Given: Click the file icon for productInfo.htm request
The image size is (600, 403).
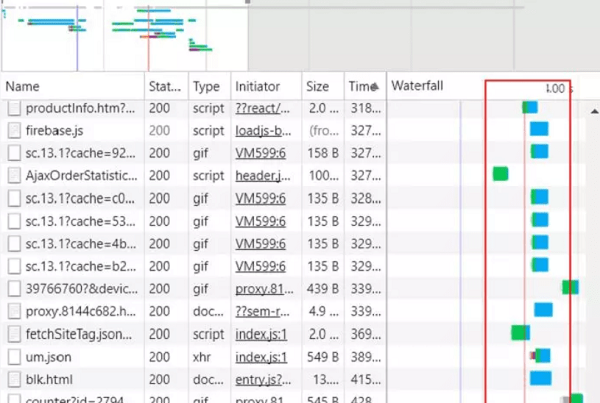Looking at the screenshot, I should coord(14,107).
